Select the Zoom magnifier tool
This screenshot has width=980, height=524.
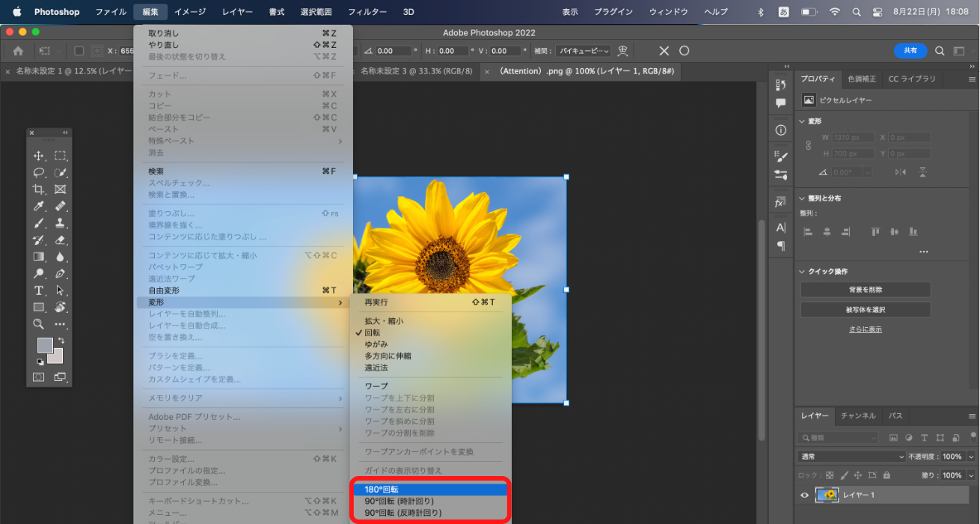[39, 324]
